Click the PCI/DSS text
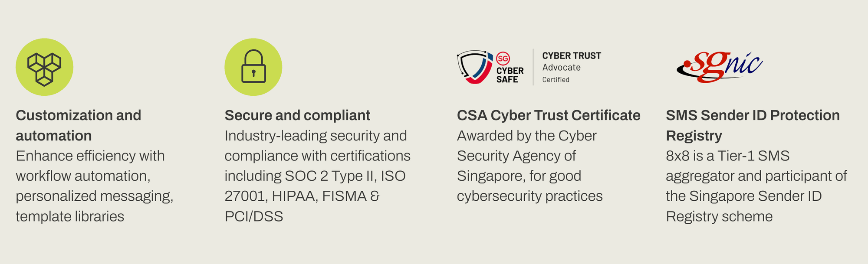 tap(254, 216)
